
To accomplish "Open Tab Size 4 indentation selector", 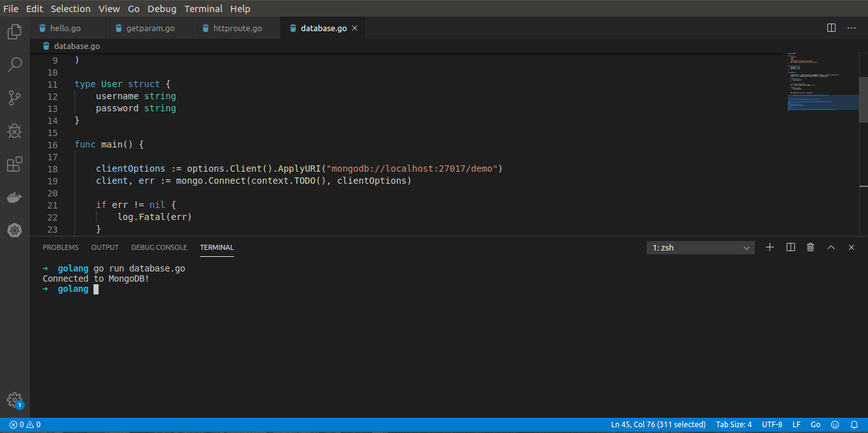I will (733, 425).
